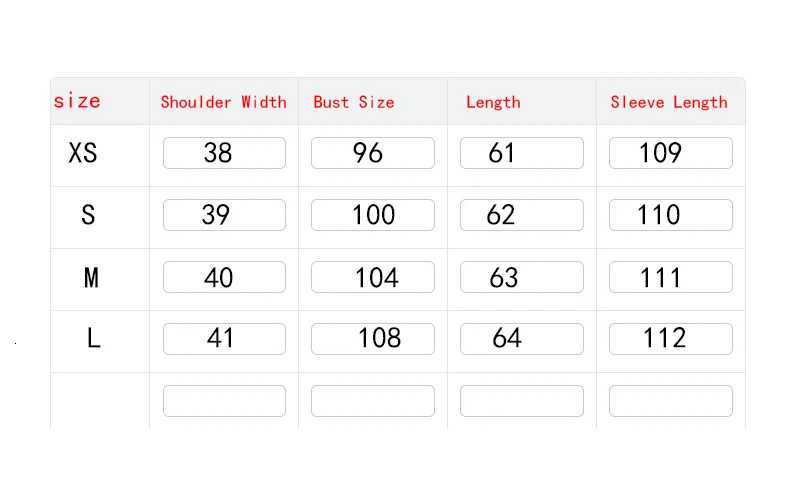The width and height of the screenshot is (800, 497).
Task: Click the XS Shoulder Width field showing 38
Action: point(224,153)
